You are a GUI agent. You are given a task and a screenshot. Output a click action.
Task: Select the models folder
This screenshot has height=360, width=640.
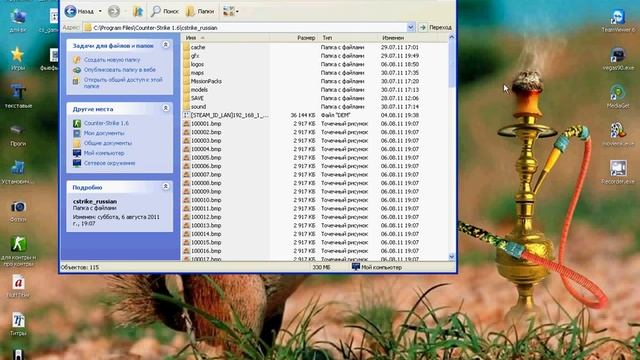pos(199,90)
